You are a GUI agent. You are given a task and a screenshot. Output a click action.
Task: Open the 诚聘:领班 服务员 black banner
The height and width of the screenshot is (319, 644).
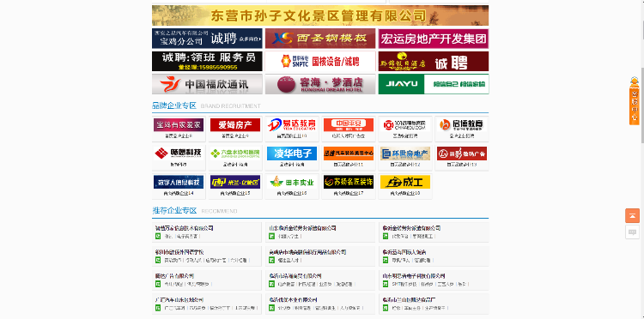207,61
